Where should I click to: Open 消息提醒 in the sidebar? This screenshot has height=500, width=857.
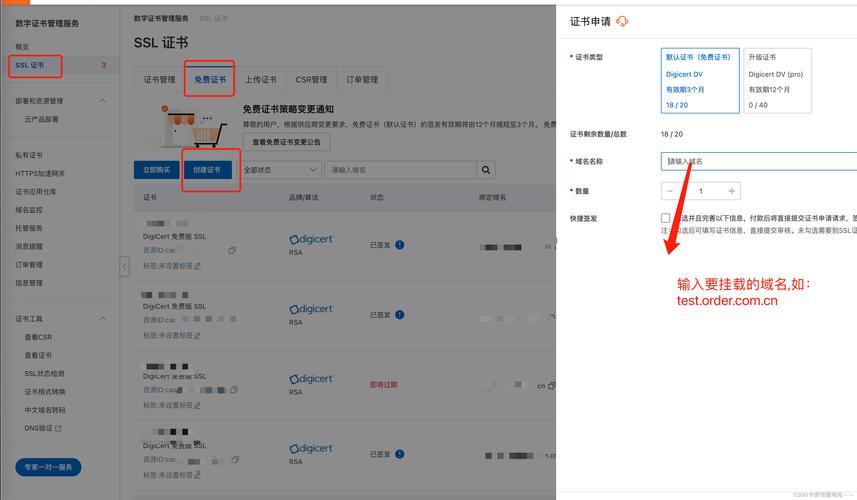[29, 246]
